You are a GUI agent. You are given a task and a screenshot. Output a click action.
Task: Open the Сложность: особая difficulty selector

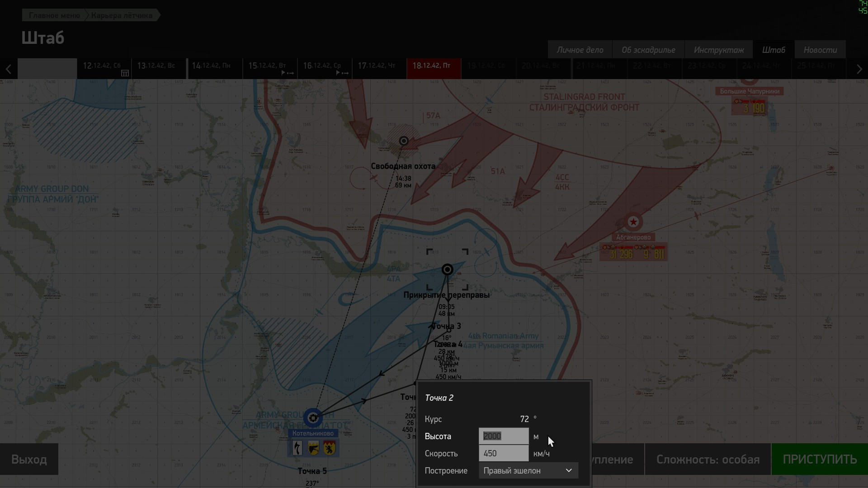pos(708,460)
